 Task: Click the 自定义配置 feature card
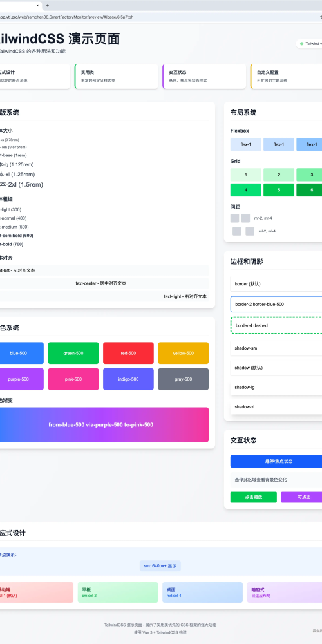(x=287, y=76)
